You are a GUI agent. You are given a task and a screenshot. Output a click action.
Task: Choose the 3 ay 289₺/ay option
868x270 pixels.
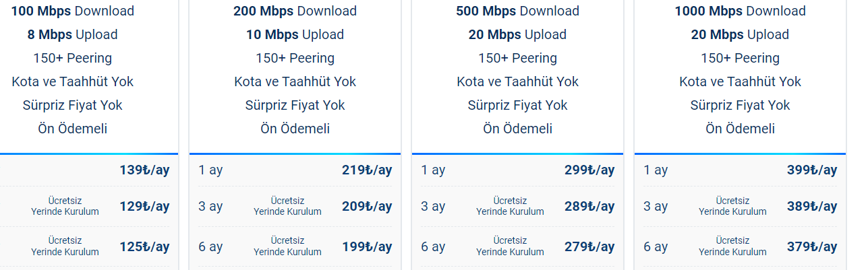pos(517,207)
